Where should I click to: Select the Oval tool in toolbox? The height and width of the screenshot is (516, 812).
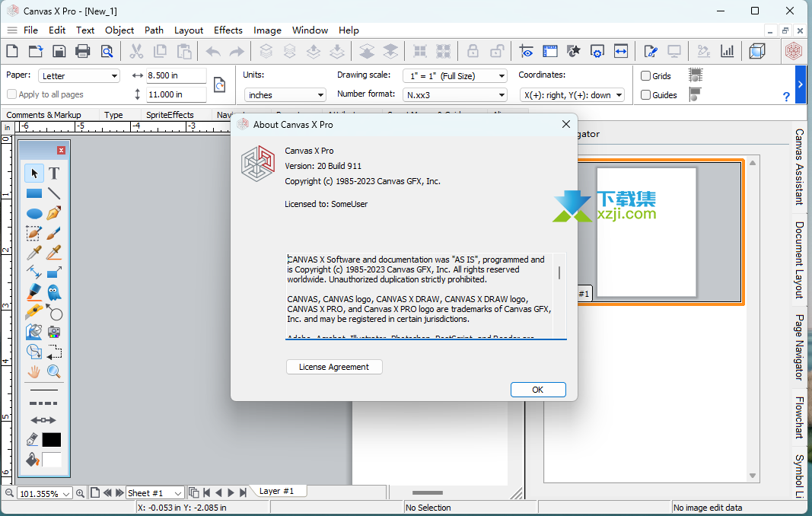(x=34, y=213)
